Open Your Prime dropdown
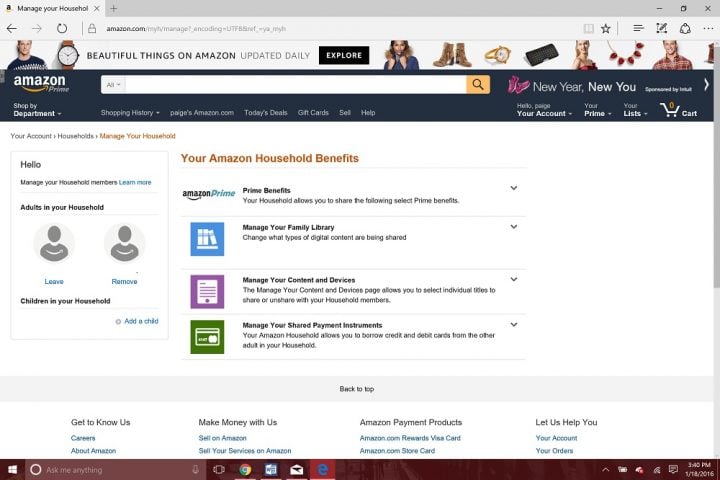Screen dimensions: 720x480 click(x=597, y=110)
